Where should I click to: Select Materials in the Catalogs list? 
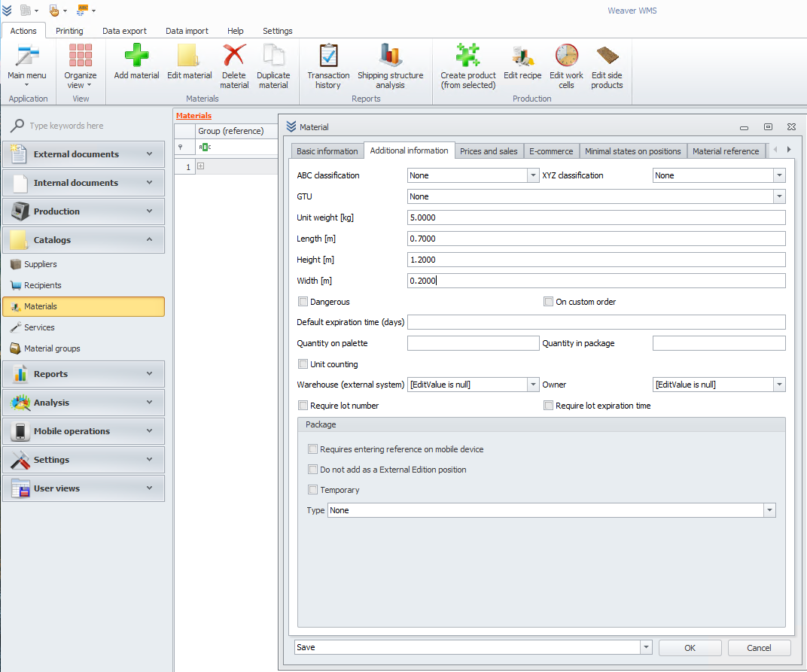coord(84,306)
